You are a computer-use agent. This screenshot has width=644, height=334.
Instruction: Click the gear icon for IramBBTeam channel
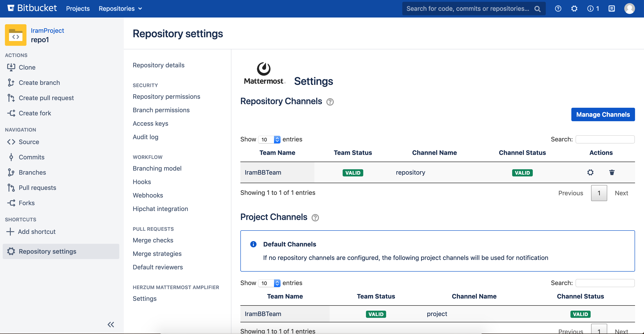590,172
